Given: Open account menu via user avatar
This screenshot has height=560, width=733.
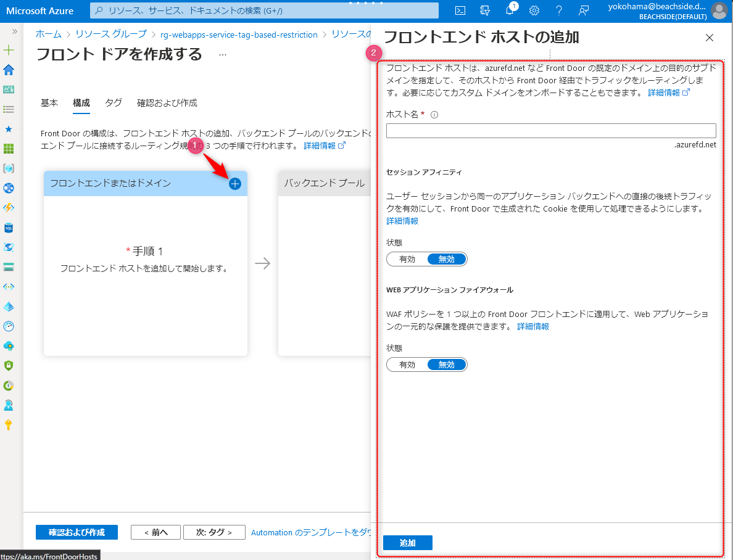Looking at the screenshot, I should click(x=719, y=10).
